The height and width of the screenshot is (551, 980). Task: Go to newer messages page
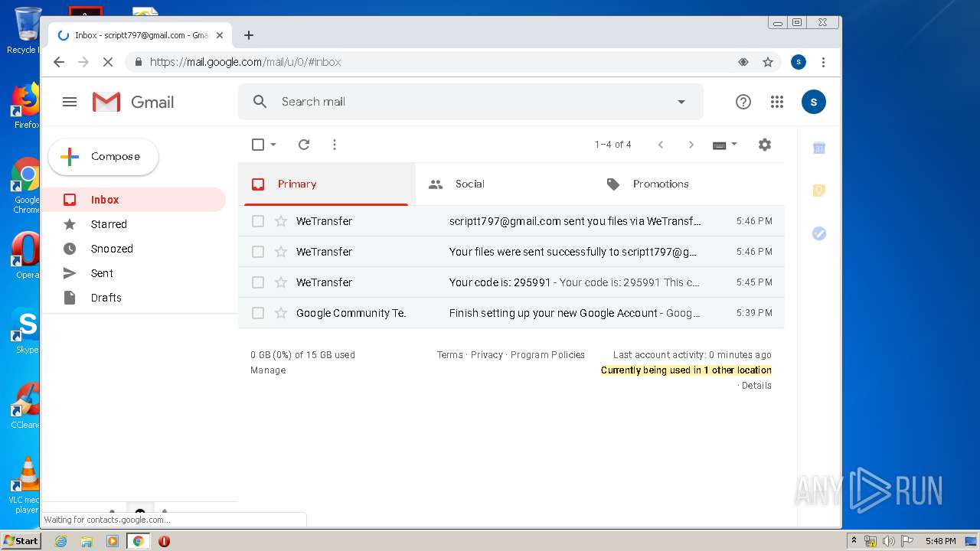click(x=661, y=145)
